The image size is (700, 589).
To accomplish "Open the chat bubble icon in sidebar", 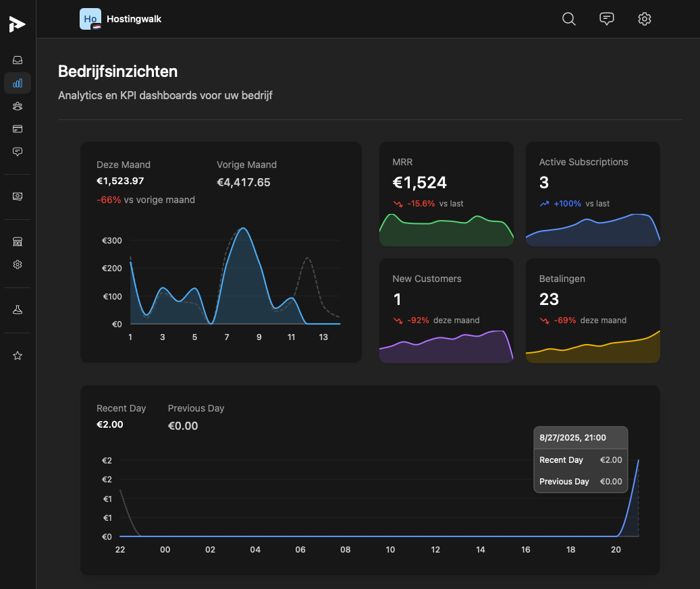I will (x=18, y=152).
